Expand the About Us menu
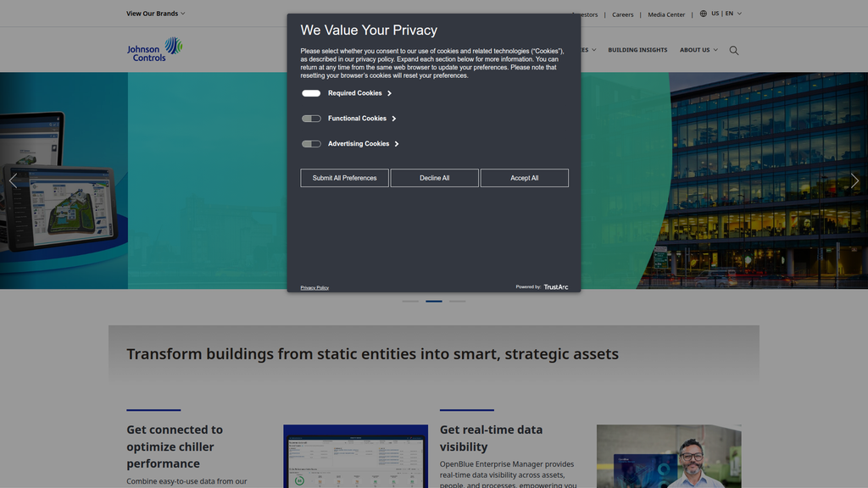This screenshot has height=488, width=868. (698, 50)
